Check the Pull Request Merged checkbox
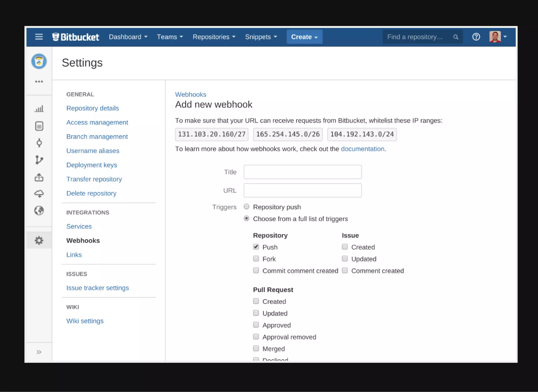This screenshot has height=392, width=538. point(256,348)
